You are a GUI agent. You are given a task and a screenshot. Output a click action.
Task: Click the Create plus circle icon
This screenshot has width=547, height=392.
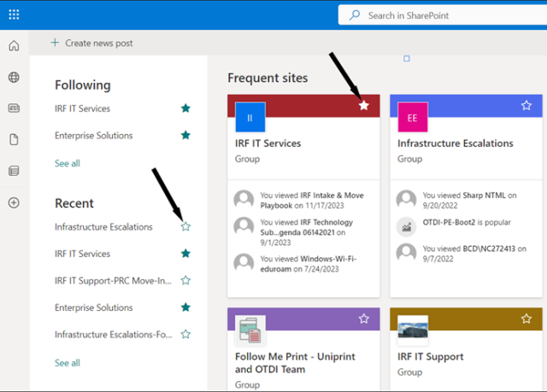tap(14, 202)
